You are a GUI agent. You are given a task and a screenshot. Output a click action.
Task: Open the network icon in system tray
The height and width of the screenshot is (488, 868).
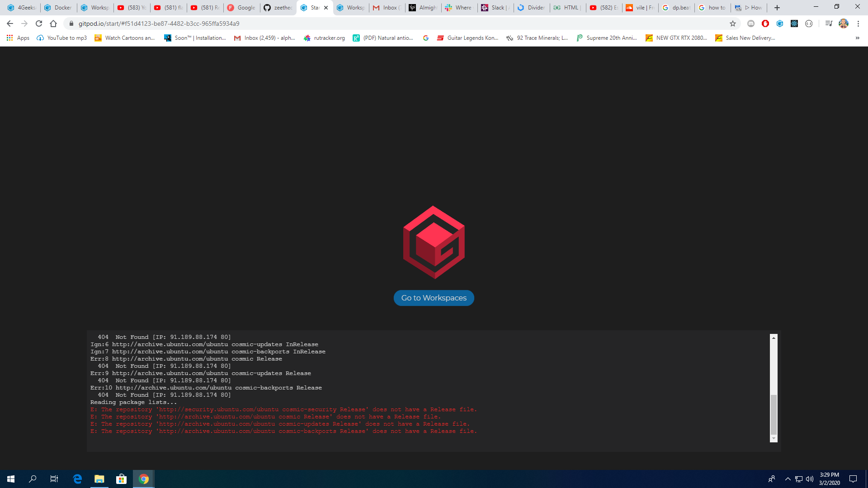pyautogui.click(x=799, y=479)
